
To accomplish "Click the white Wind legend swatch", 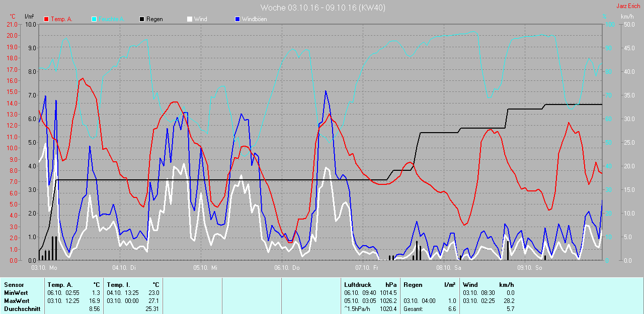I will (x=190, y=19).
